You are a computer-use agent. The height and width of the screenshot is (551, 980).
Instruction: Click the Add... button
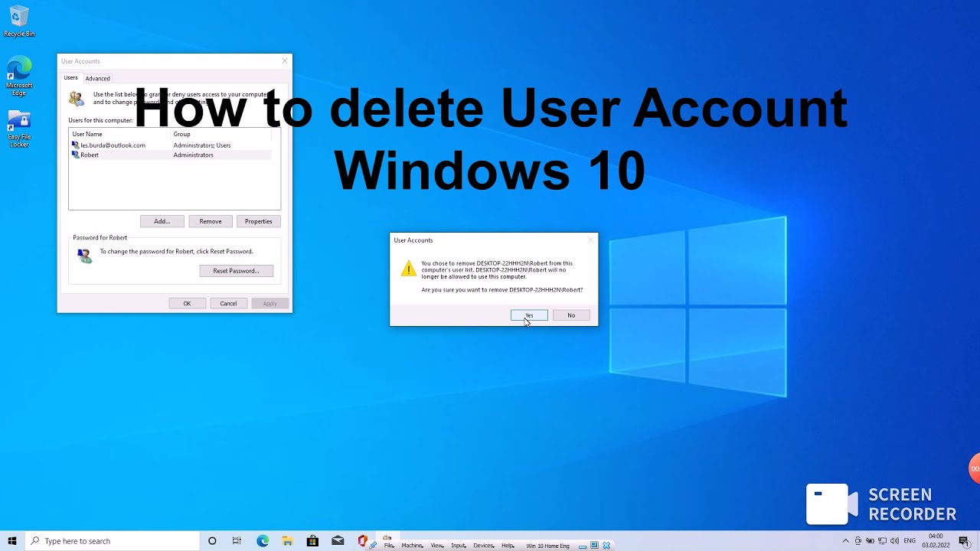point(162,221)
